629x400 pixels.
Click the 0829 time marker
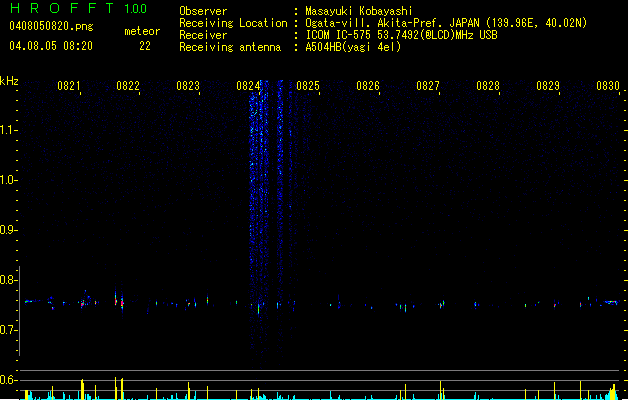coord(548,86)
